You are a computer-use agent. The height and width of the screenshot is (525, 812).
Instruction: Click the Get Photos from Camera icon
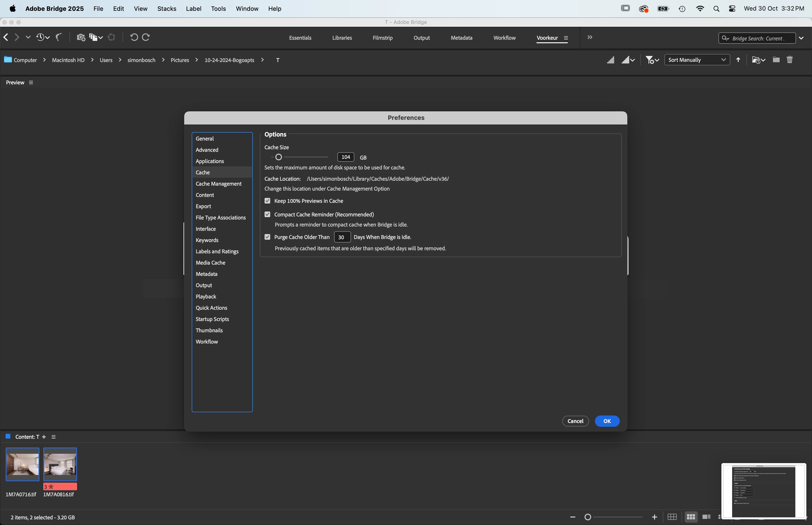[x=81, y=37]
